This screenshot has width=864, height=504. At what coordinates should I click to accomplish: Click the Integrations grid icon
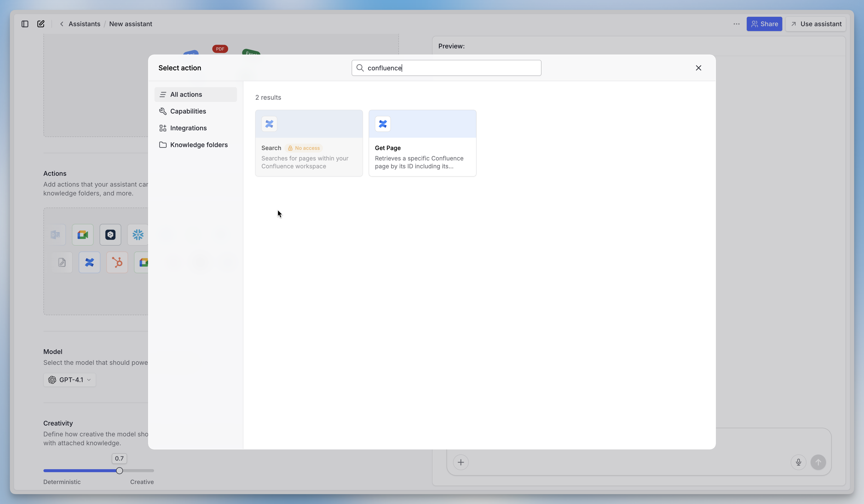(x=163, y=128)
